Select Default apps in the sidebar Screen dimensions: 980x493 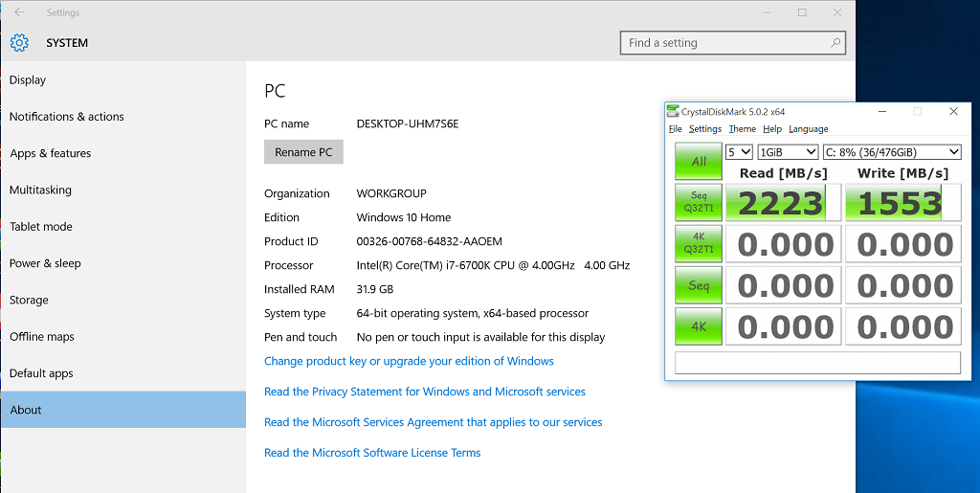click(x=123, y=373)
